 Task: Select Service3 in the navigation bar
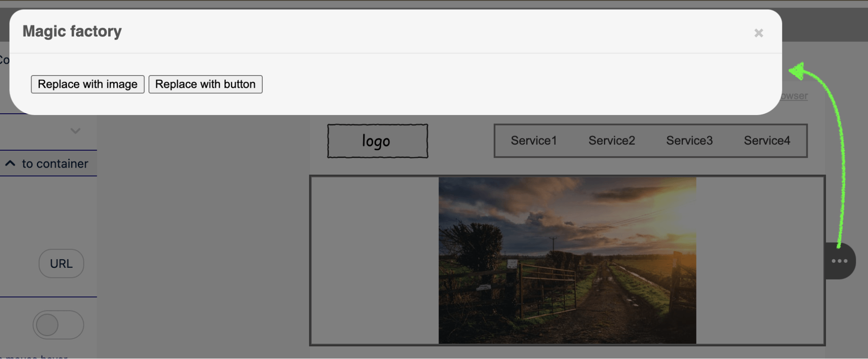pyautogui.click(x=689, y=141)
